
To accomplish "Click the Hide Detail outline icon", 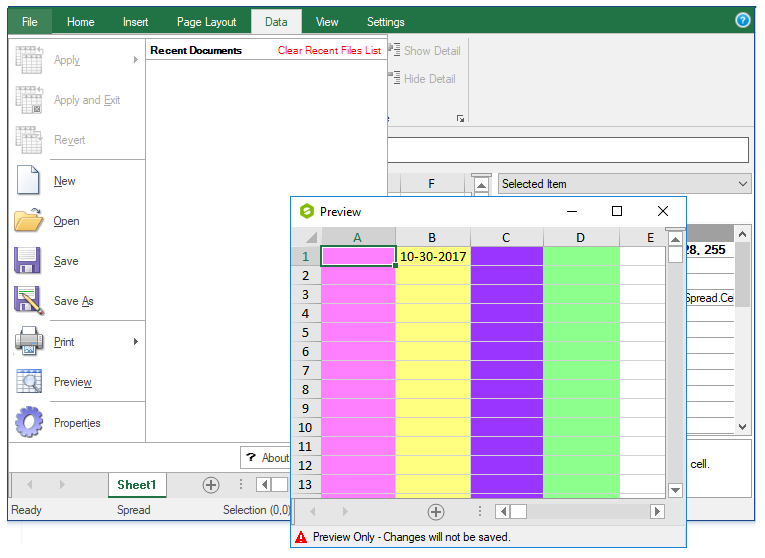I will click(394, 78).
